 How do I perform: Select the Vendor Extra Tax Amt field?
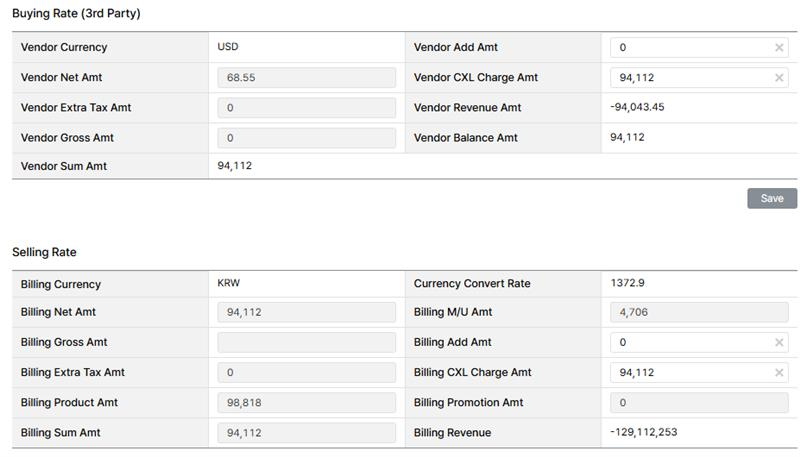coord(306,108)
